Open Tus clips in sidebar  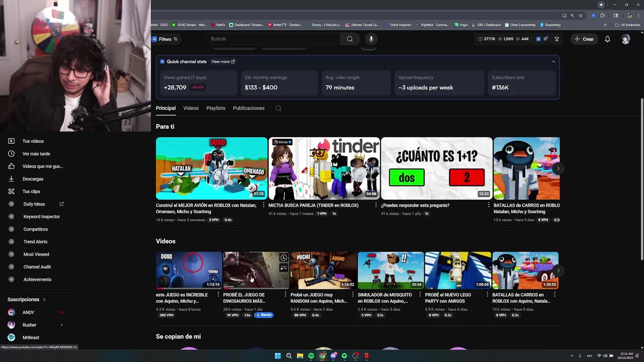coord(31,192)
